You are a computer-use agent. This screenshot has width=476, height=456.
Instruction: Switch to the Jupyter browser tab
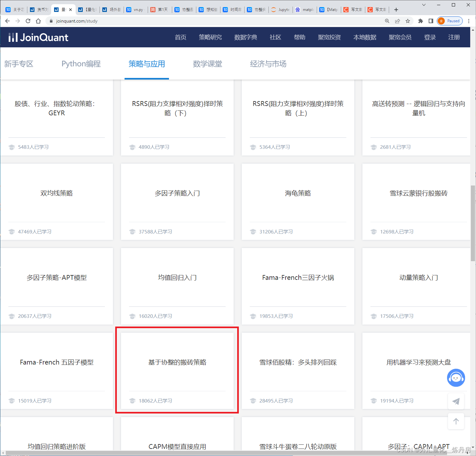pos(280,10)
